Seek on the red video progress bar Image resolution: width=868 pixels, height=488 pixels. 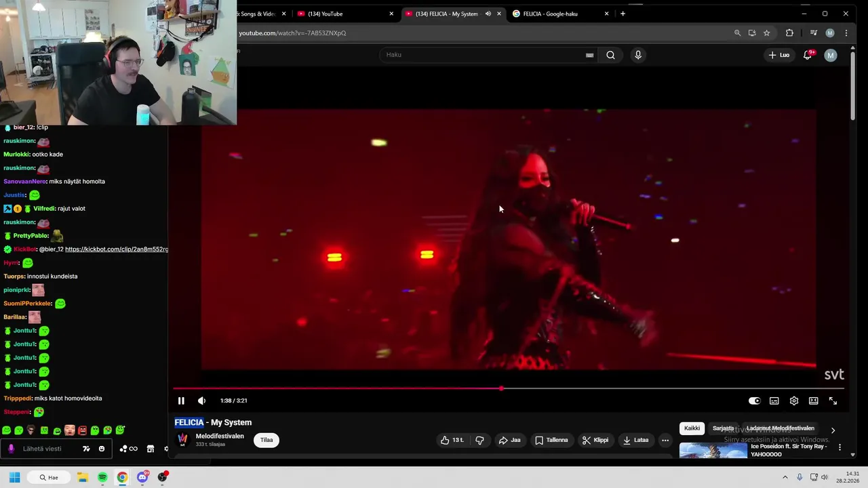coord(509,388)
